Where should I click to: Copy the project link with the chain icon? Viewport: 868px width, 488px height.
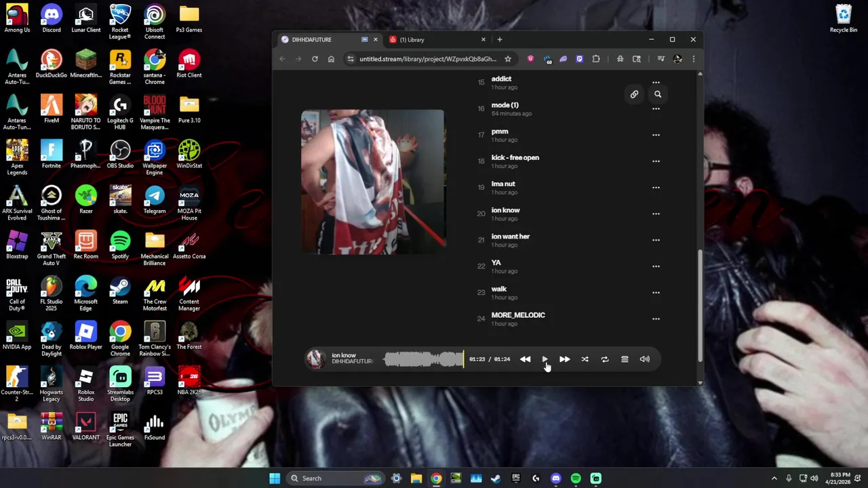pos(634,94)
